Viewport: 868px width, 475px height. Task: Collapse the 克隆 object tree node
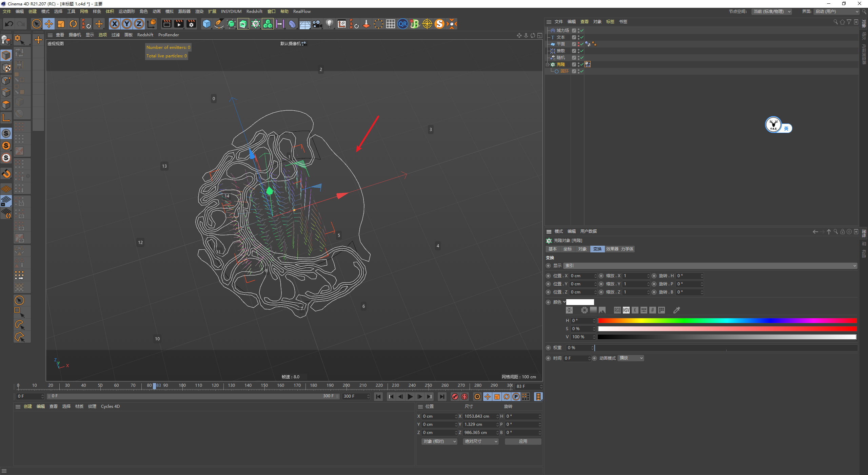(547, 64)
